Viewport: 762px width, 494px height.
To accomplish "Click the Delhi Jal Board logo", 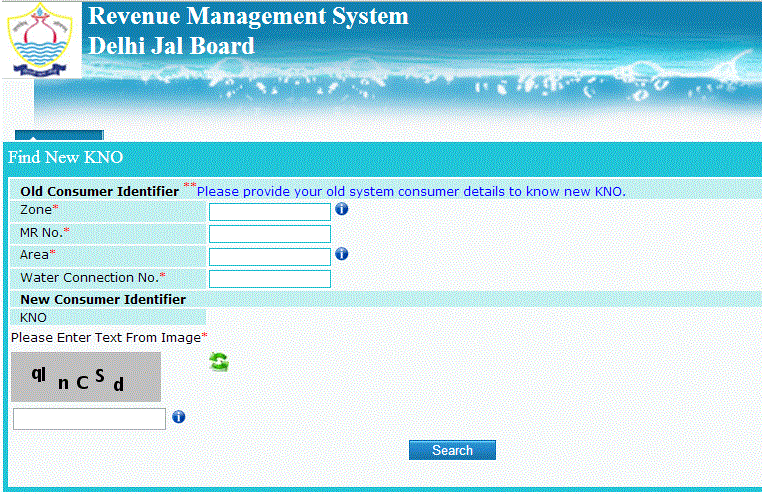I will click(x=40, y=40).
